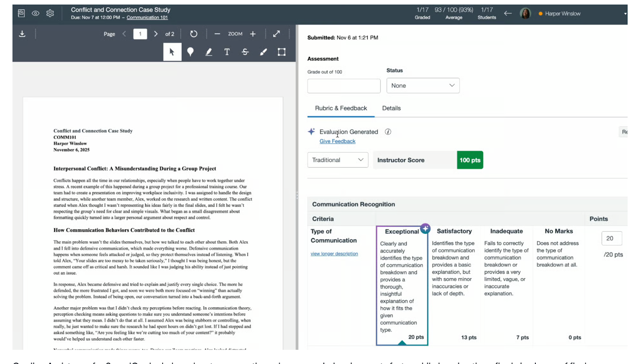Screen dimensions: 635x364
Task: Click the Give Feedback link
Action: pyautogui.click(x=337, y=141)
